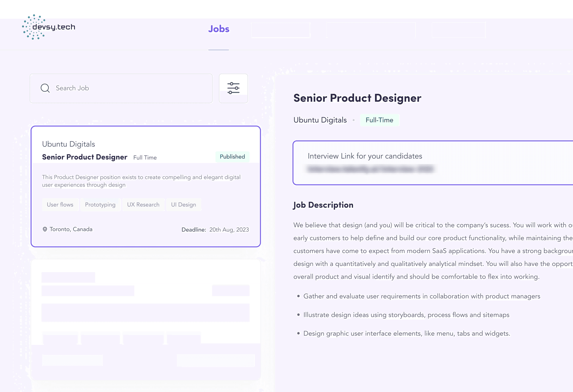Click the location pin next to Toronto

click(45, 229)
